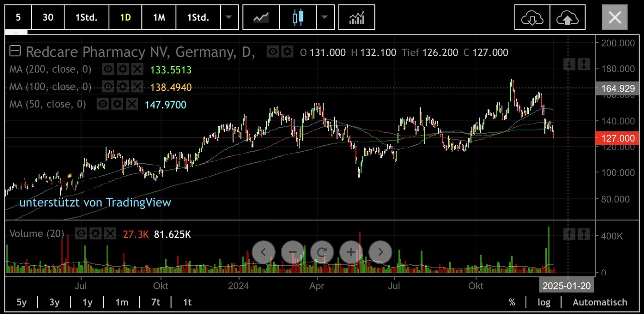Open settings gear for Volume indicator

[96, 234]
